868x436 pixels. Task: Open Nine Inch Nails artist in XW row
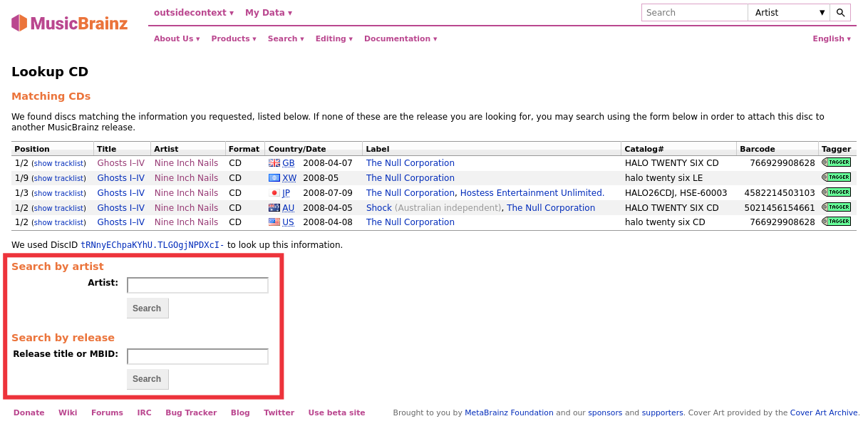click(x=187, y=178)
